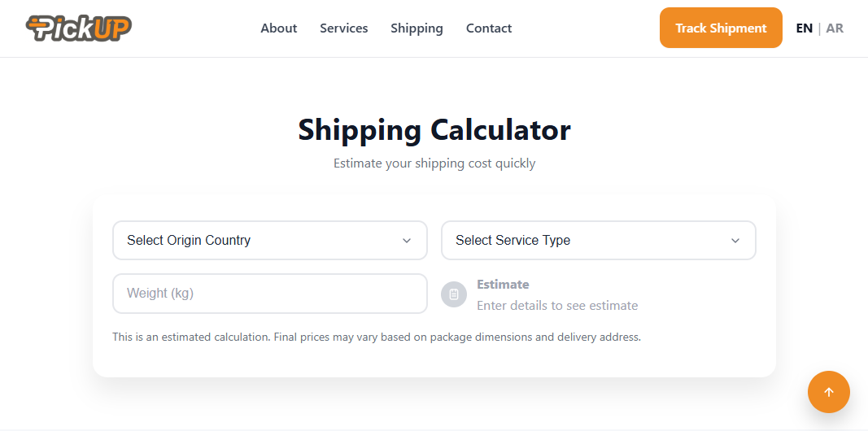Image resolution: width=868 pixels, height=431 pixels.
Task: Select the Shipping nav item
Action: pyautogui.click(x=417, y=28)
